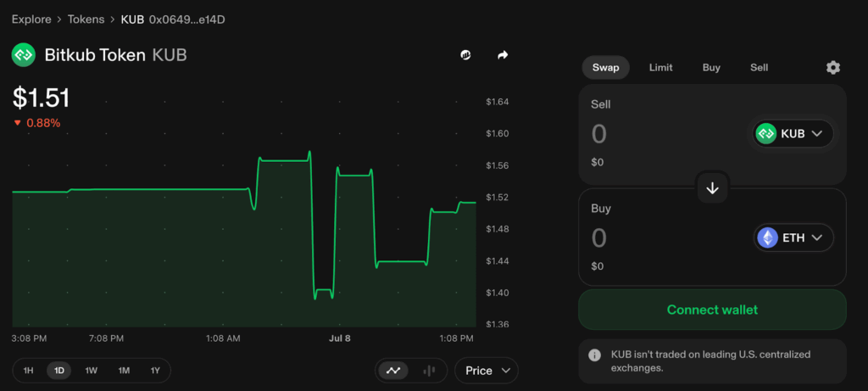
Task: Click the Bitkub Token logo icon
Action: coord(23,55)
